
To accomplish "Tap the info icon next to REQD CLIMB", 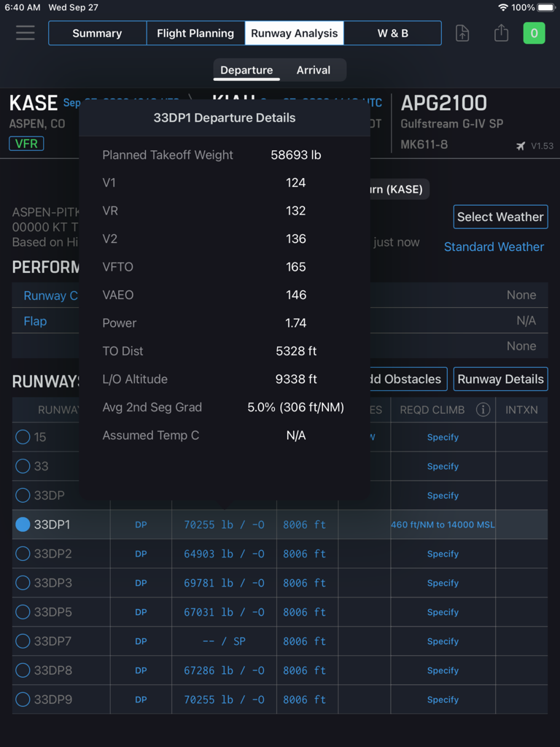I will (483, 410).
